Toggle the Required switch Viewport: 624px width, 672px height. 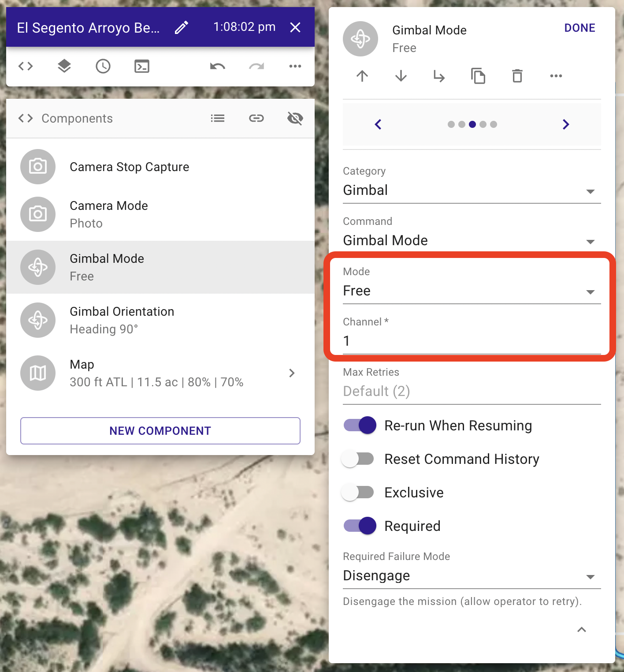pos(360,526)
